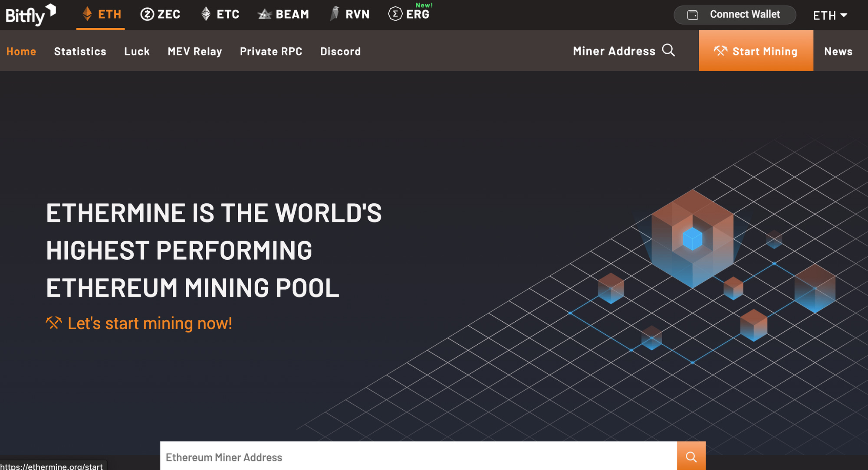Focus the Ethereum Miner Address field

(418, 457)
